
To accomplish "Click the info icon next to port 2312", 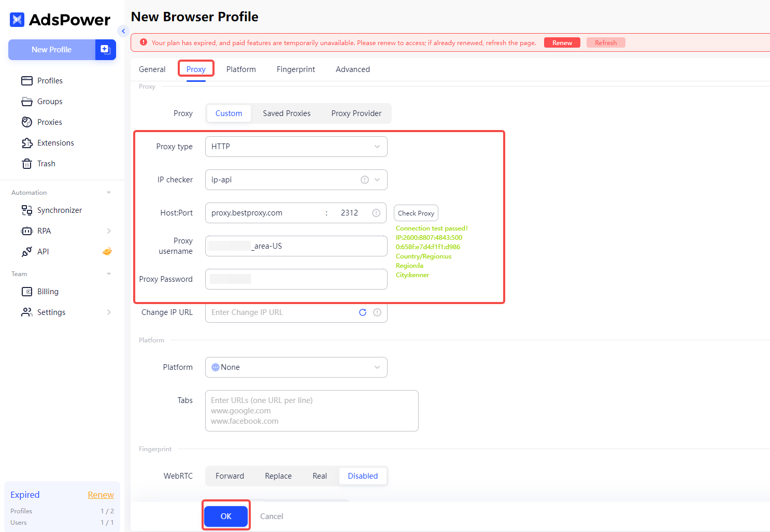I will point(376,213).
